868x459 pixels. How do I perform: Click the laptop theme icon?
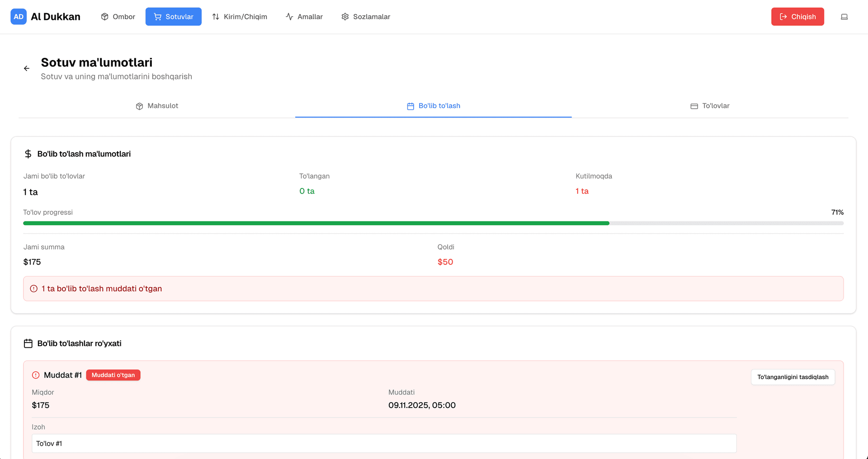[x=844, y=17]
